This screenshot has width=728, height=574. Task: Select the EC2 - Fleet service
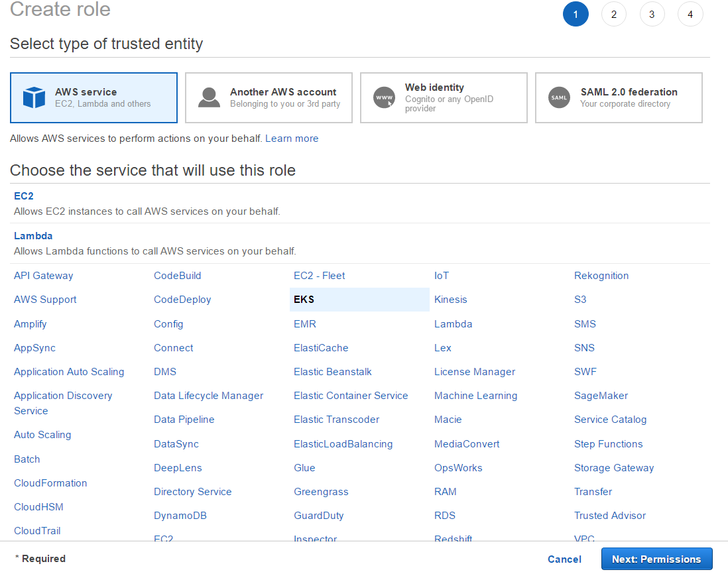[x=320, y=276]
